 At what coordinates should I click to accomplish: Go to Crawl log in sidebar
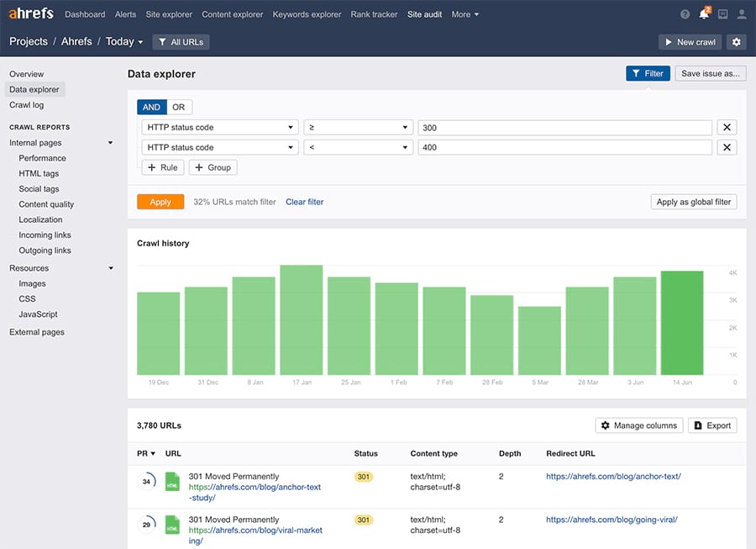coord(27,105)
